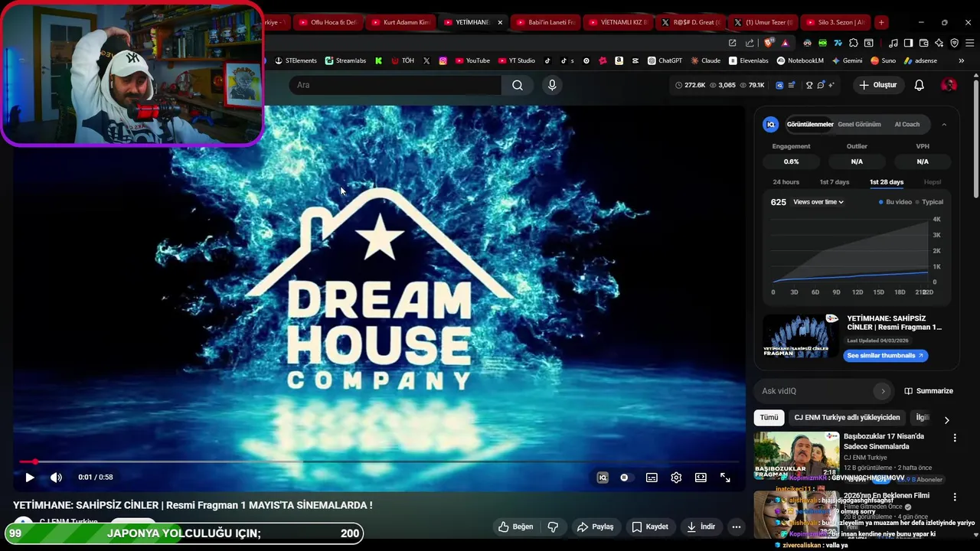Open 2026'nın En Beklenen Filmi video title
This screenshot has height=551, width=980.
[x=887, y=496]
